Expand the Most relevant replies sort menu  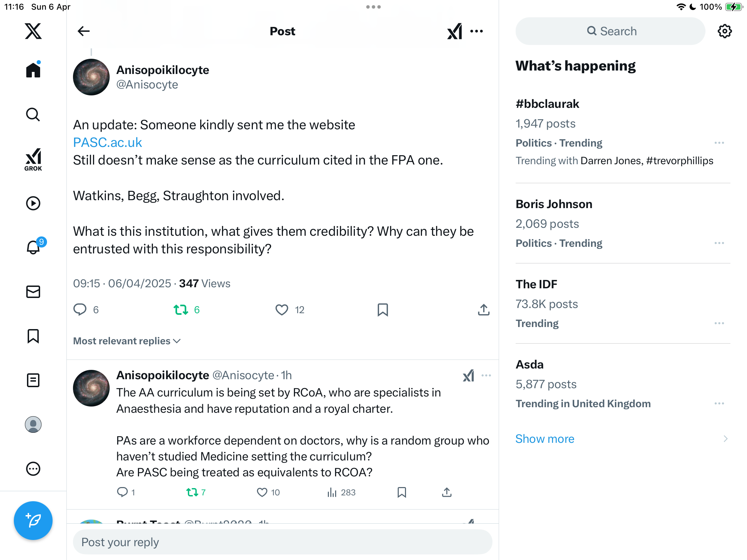pyautogui.click(x=127, y=341)
